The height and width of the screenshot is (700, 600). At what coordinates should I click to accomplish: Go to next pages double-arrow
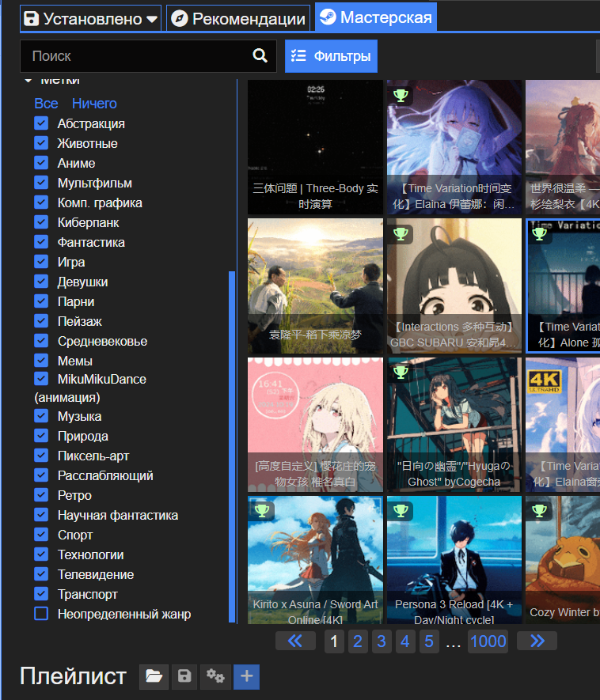[x=537, y=641]
